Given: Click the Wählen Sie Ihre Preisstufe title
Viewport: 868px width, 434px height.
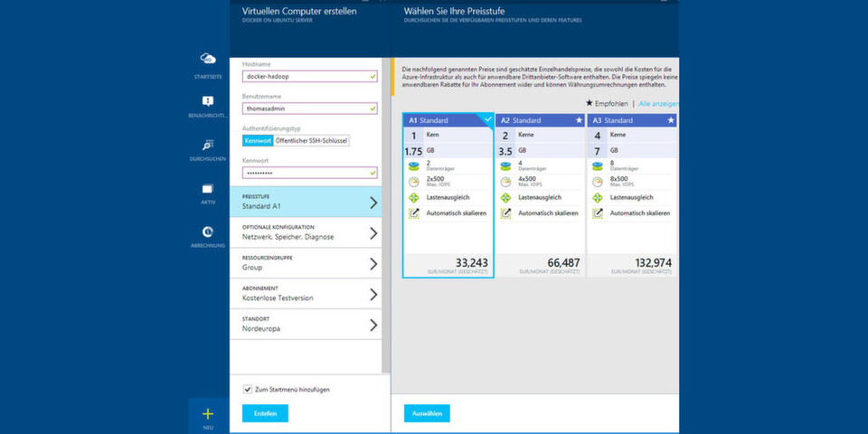Looking at the screenshot, I should click(x=454, y=11).
